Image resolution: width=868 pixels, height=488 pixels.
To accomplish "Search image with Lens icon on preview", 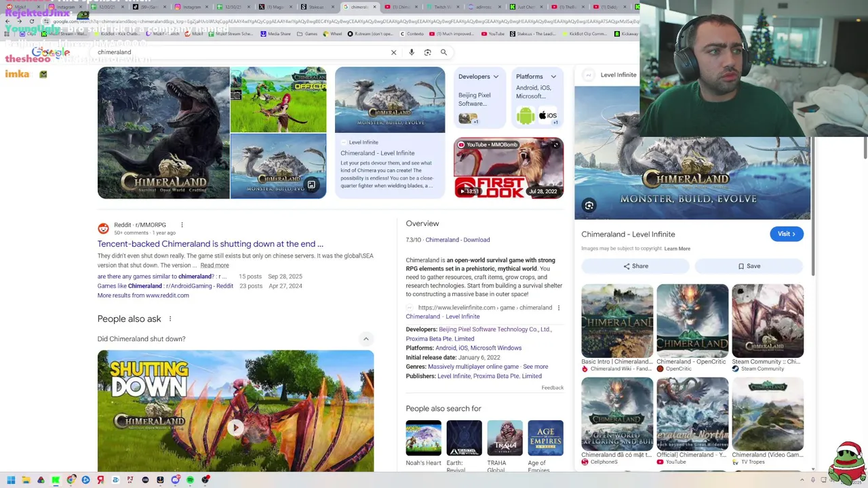I will pyautogui.click(x=589, y=205).
